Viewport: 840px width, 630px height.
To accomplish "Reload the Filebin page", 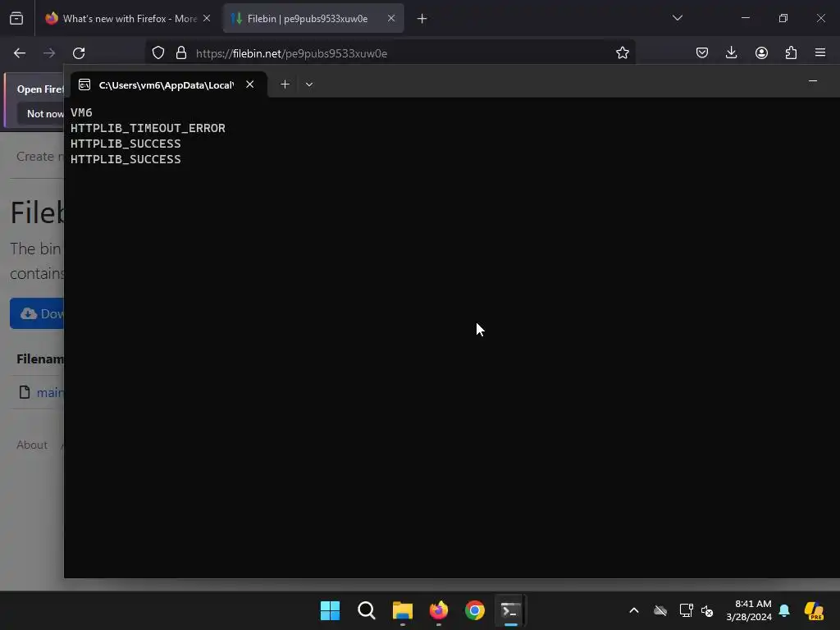I will point(79,53).
